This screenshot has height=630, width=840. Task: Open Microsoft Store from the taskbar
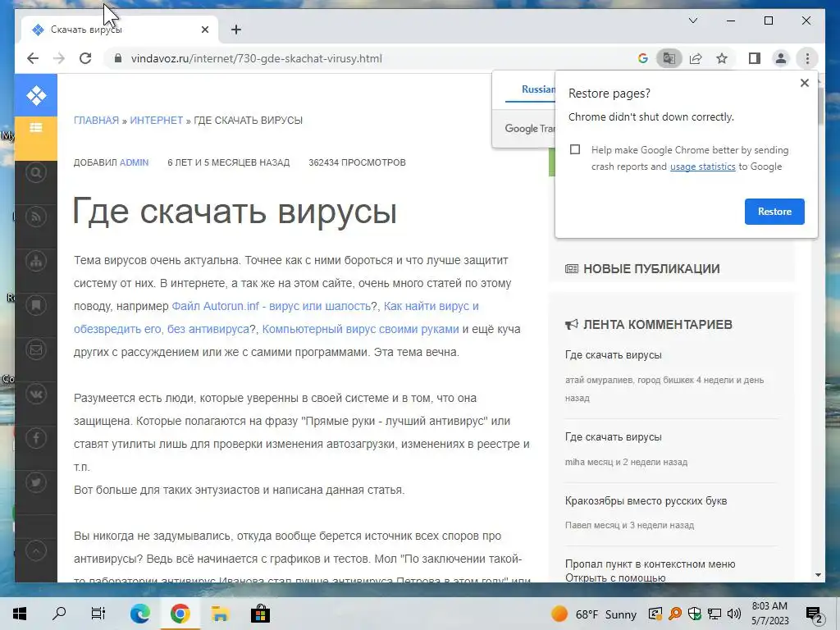pos(260,614)
